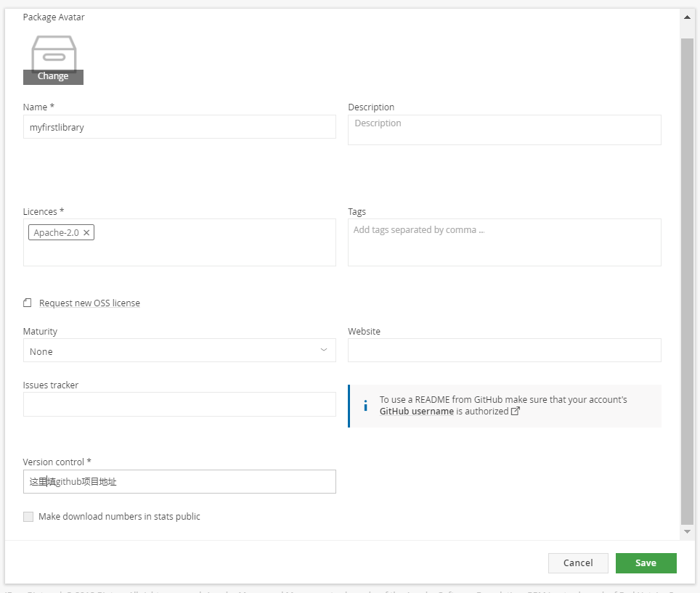The image size is (700, 593).
Task: Click the Name input field
Action: 179,127
